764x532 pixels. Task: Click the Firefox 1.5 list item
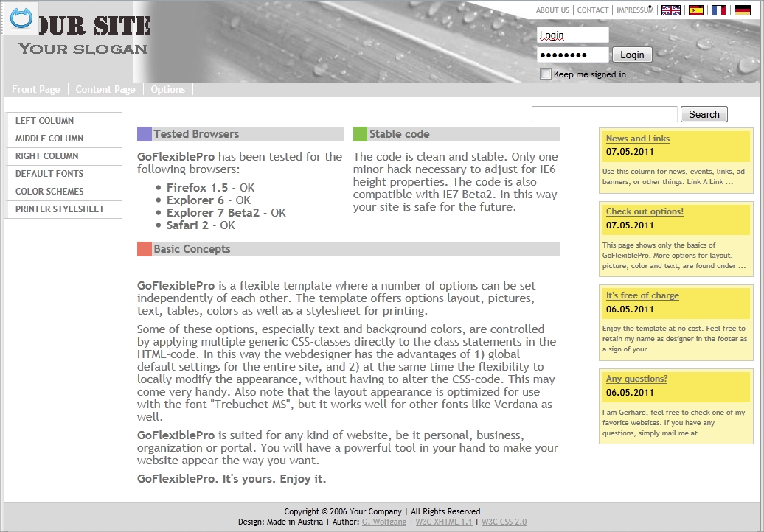[210, 187]
